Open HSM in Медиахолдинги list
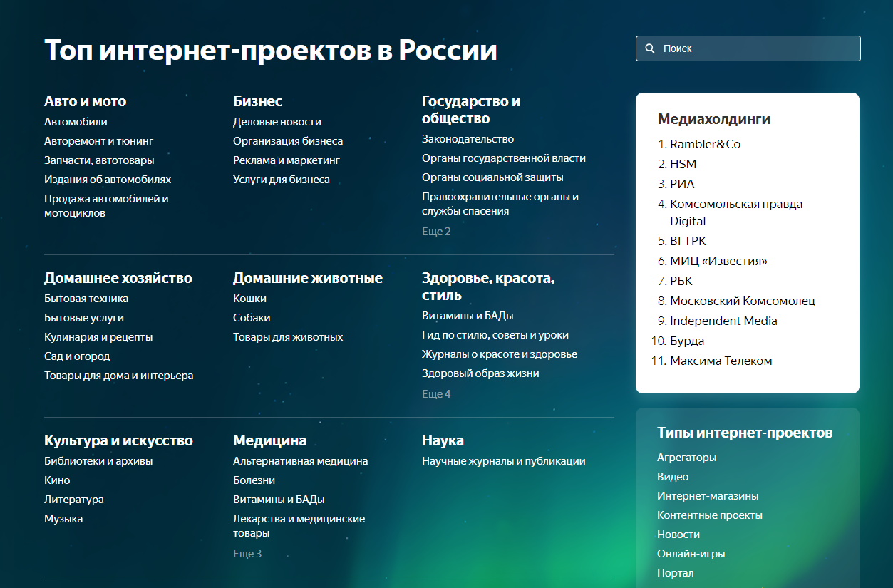Viewport: 893px width, 588px height. pos(683,164)
